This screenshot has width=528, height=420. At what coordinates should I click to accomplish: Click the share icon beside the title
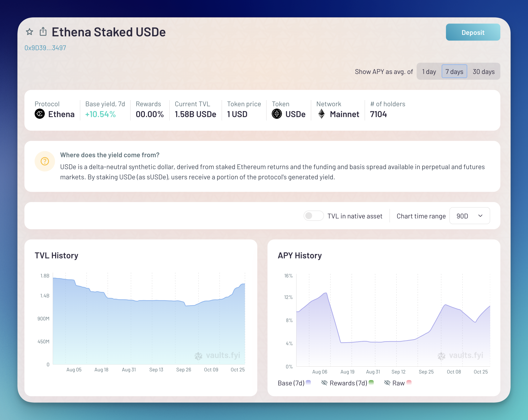43,32
